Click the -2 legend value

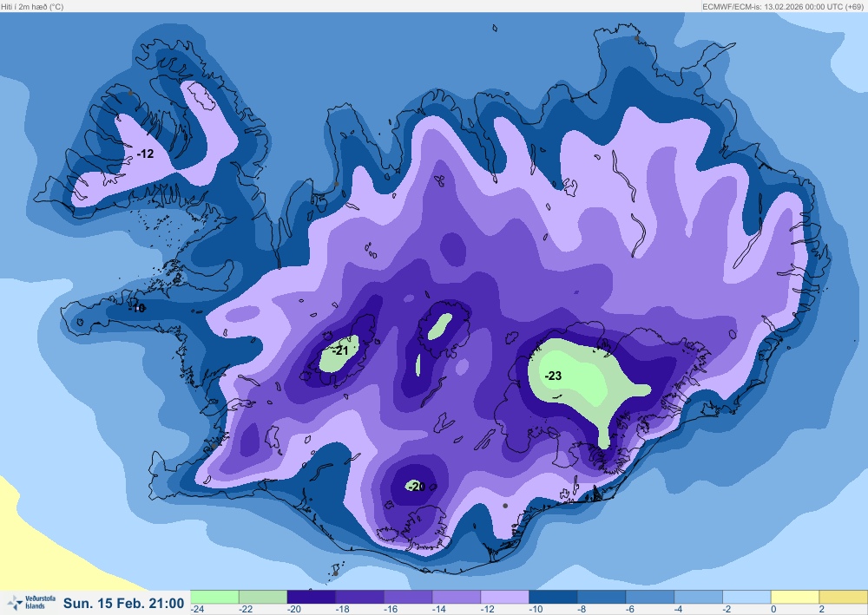point(727,610)
